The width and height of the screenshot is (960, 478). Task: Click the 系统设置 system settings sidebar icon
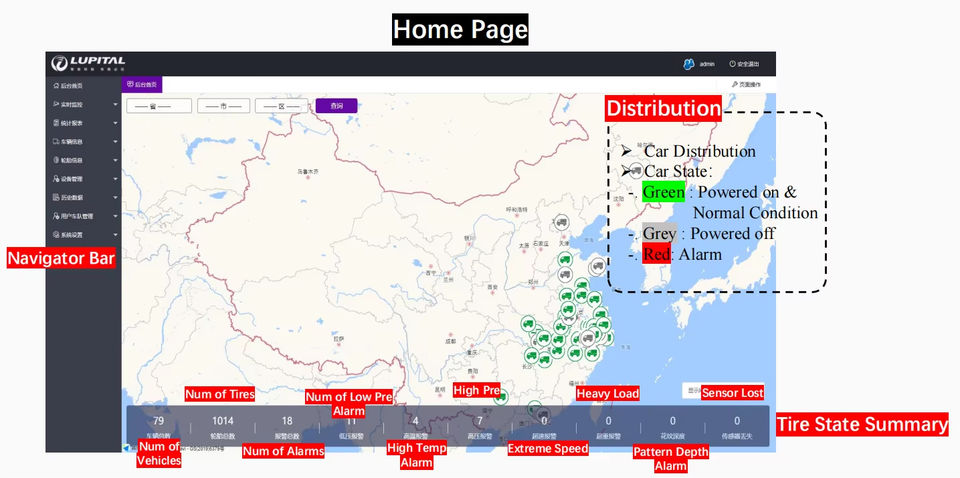(x=56, y=235)
